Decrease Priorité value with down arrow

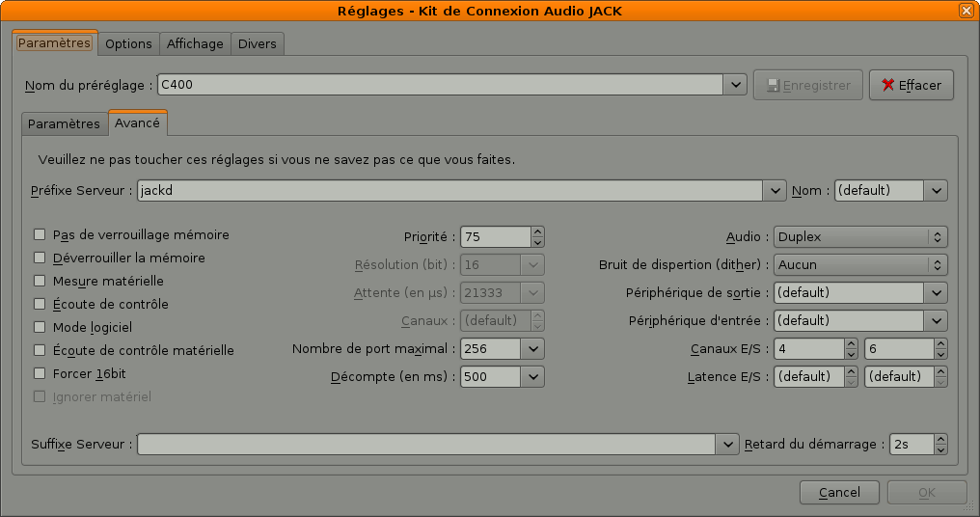[537, 242]
